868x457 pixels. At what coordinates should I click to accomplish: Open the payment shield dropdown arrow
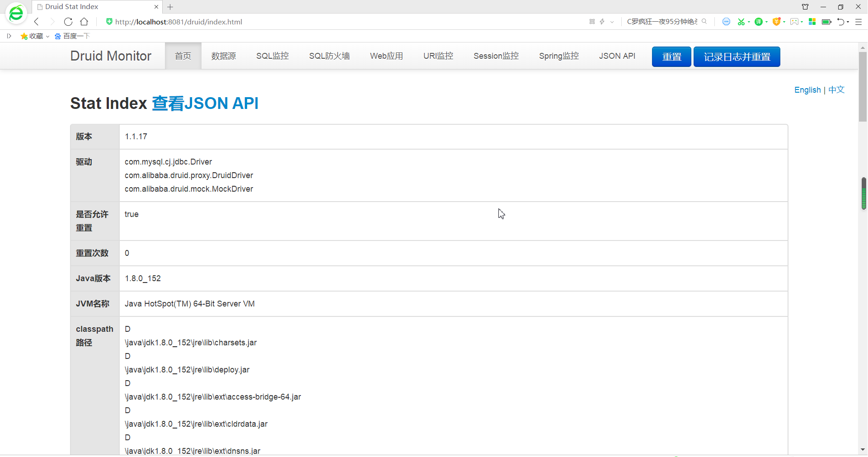click(x=784, y=22)
